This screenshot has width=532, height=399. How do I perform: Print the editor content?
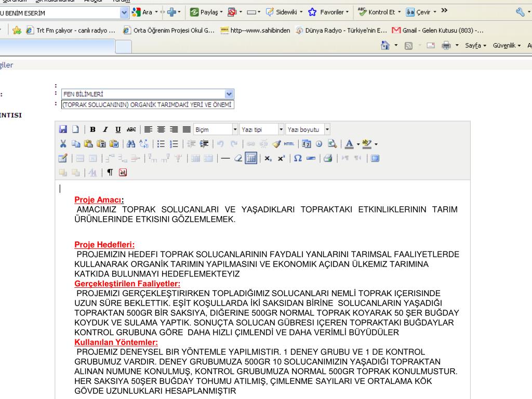(328, 158)
